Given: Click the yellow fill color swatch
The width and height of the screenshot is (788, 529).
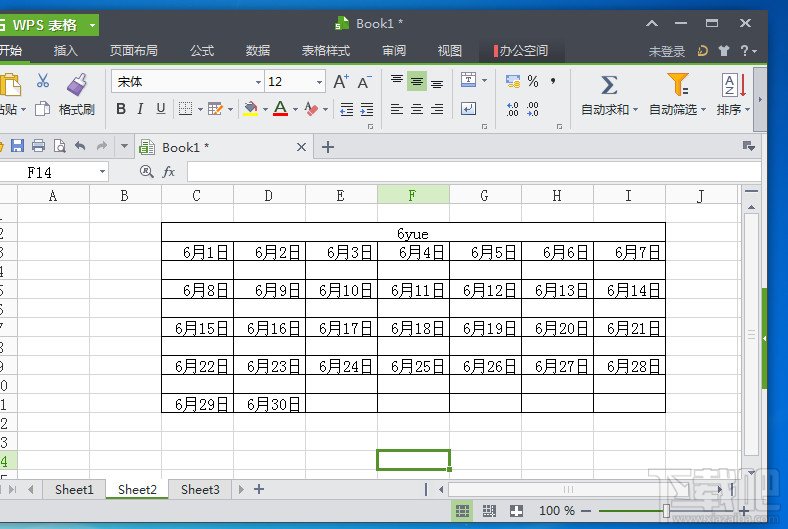Looking at the screenshot, I should click(x=250, y=109).
